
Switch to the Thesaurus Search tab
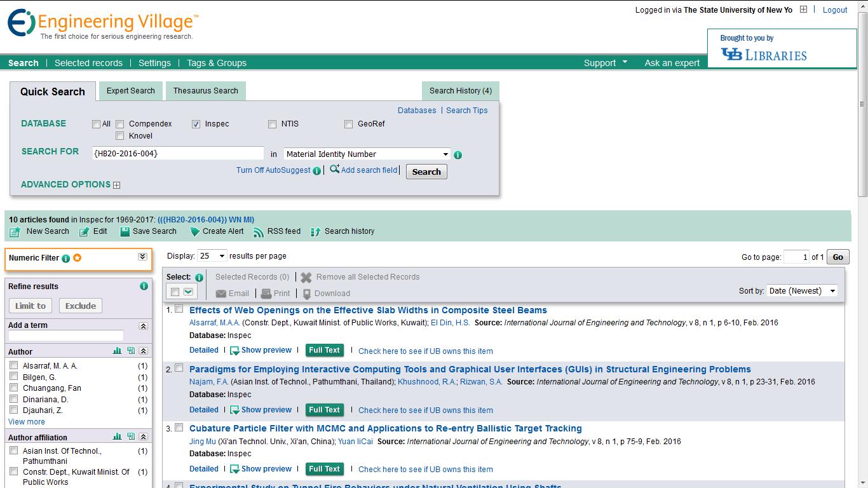click(206, 90)
